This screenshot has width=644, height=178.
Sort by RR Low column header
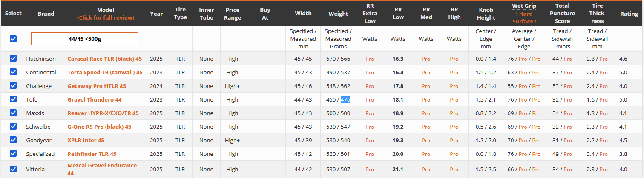click(x=398, y=14)
